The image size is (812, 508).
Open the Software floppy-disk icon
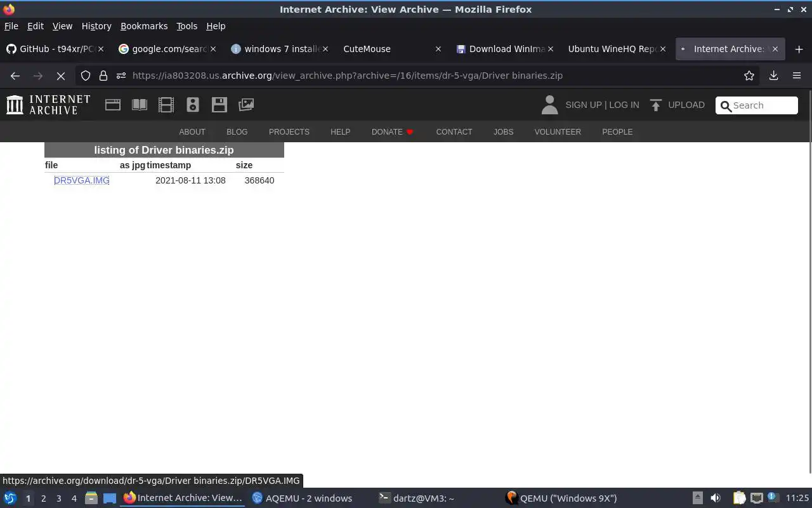pyautogui.click(x=219, y=105)
